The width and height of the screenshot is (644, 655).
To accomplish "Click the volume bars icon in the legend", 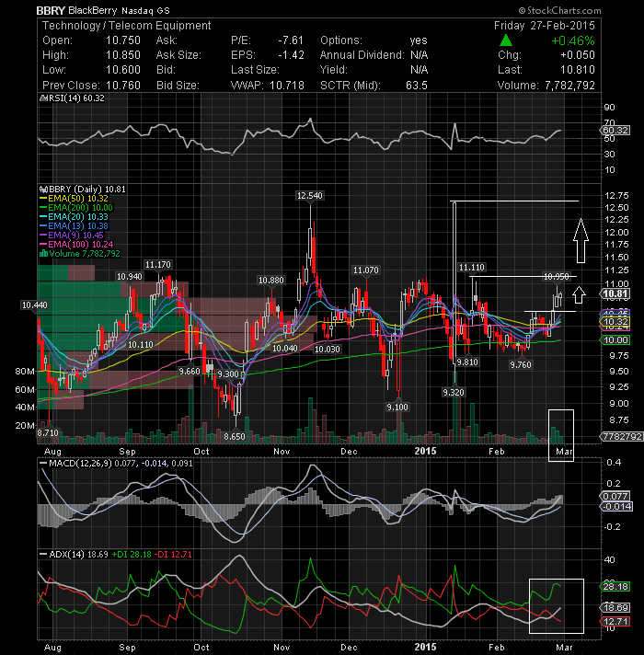I will tap(43, 254).
